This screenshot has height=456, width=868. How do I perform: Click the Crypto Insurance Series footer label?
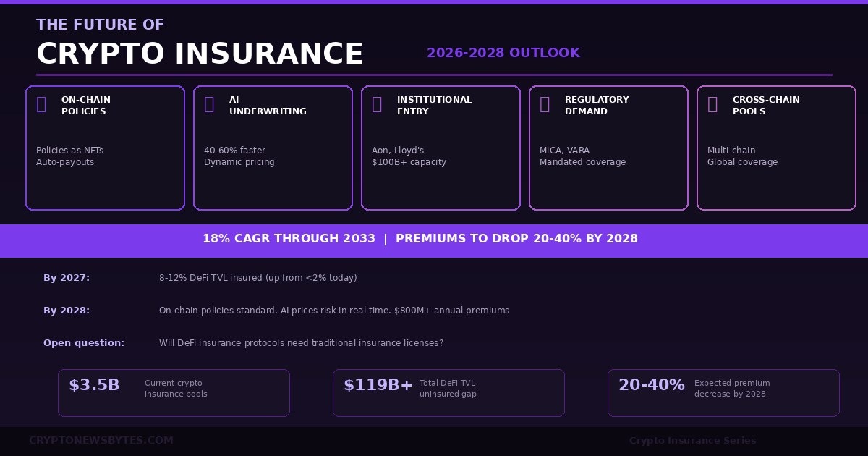[692, 441]
